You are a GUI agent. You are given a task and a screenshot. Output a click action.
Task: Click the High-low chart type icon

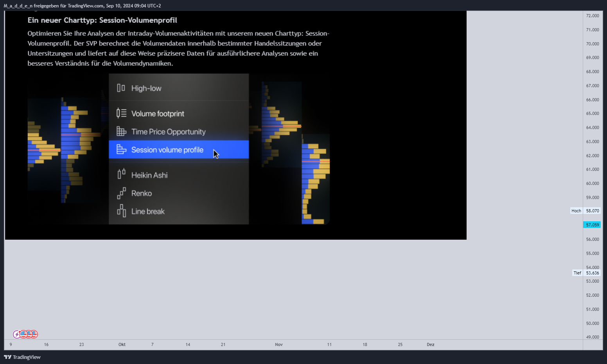[x=121, y=88]
